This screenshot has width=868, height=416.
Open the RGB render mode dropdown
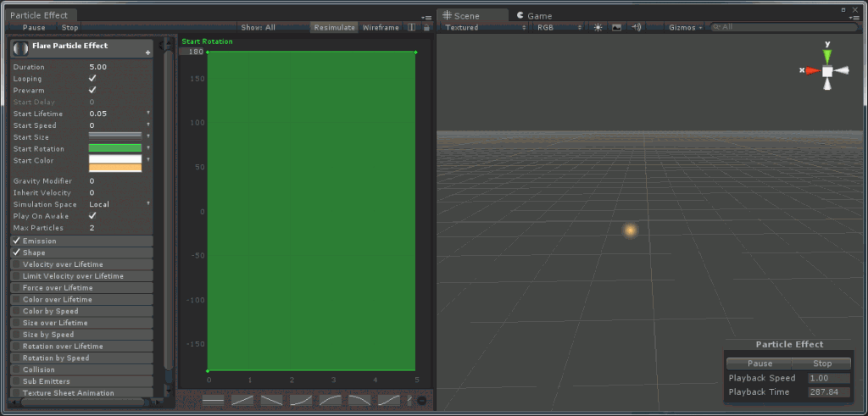coord(559,27)
